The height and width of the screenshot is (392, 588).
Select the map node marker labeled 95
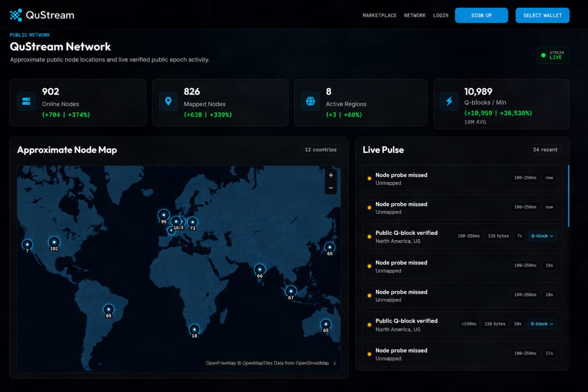164,215
